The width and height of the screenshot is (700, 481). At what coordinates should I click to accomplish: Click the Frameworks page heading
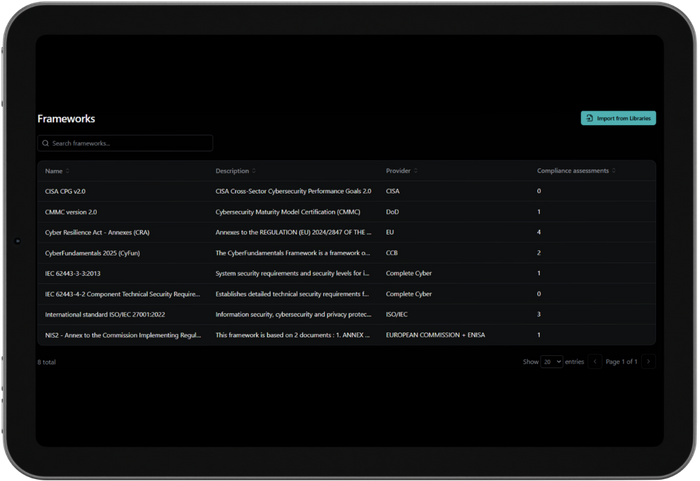(66, 119)
